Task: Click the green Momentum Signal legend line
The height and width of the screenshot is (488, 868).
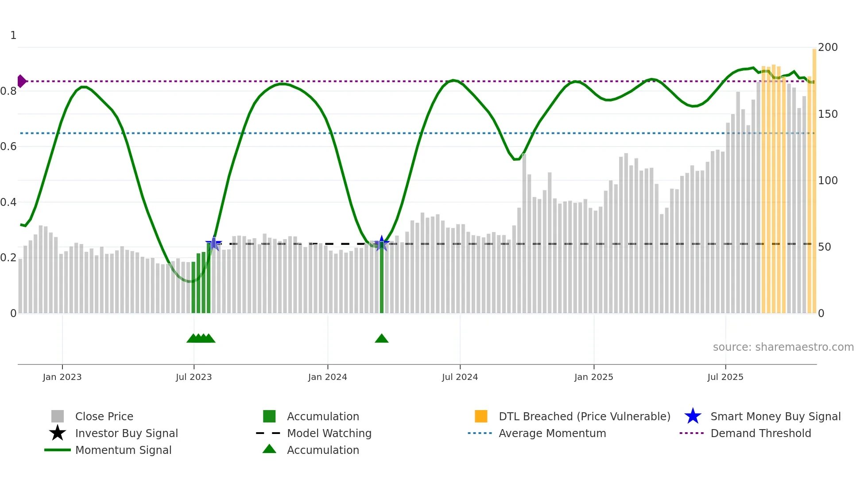Action: click(58, 450)
